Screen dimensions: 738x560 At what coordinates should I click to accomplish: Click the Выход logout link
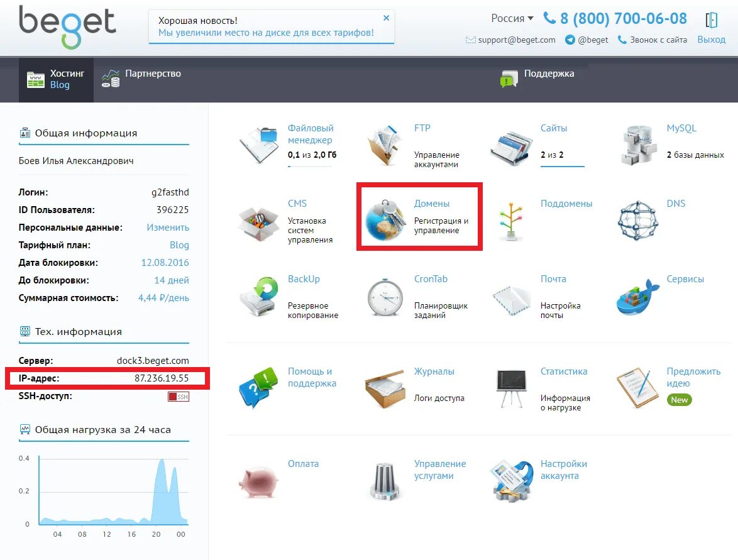click(711, 40)
